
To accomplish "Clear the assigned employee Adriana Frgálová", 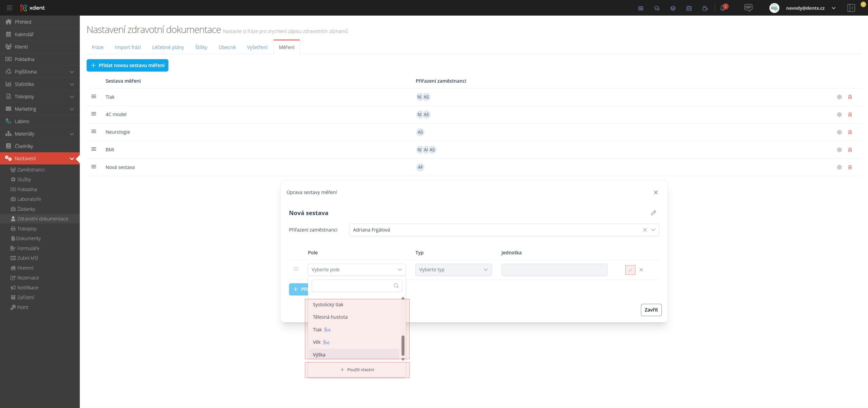I will pos(645,230).
